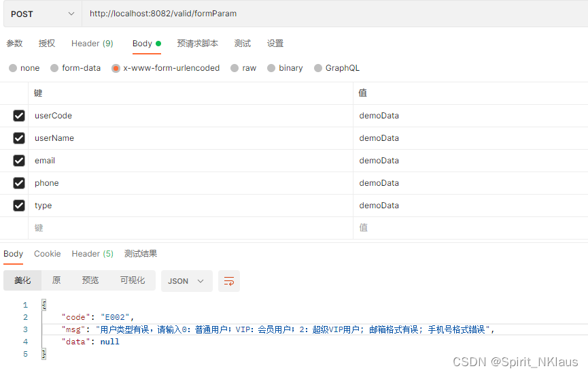588x375 pixels.
Task: Open the response Header (5) tab
Action: tap(92, 254)
